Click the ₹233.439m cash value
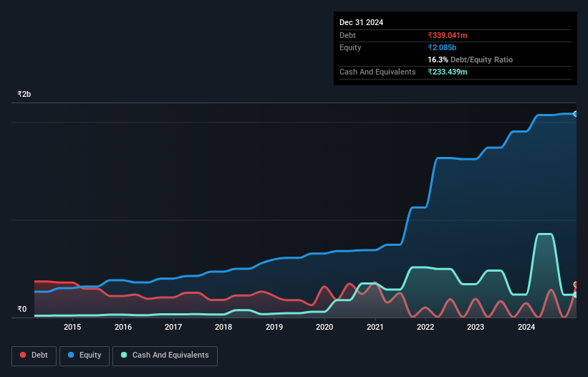 pos(448,72)
